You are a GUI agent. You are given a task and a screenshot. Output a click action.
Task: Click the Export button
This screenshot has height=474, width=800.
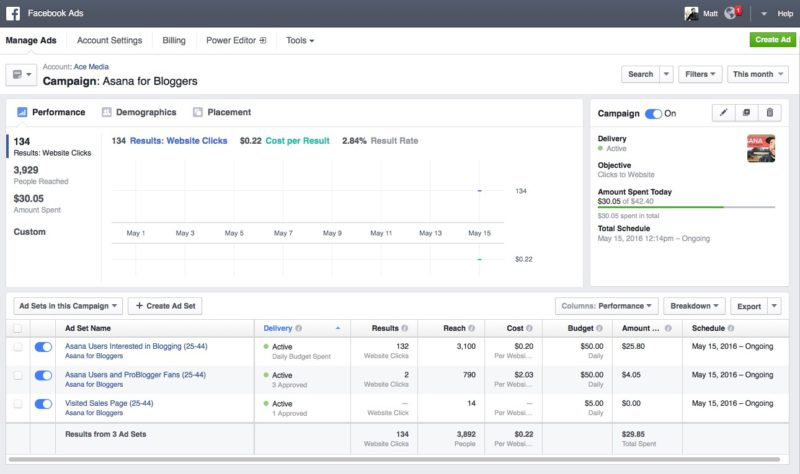tap(749, 306)
